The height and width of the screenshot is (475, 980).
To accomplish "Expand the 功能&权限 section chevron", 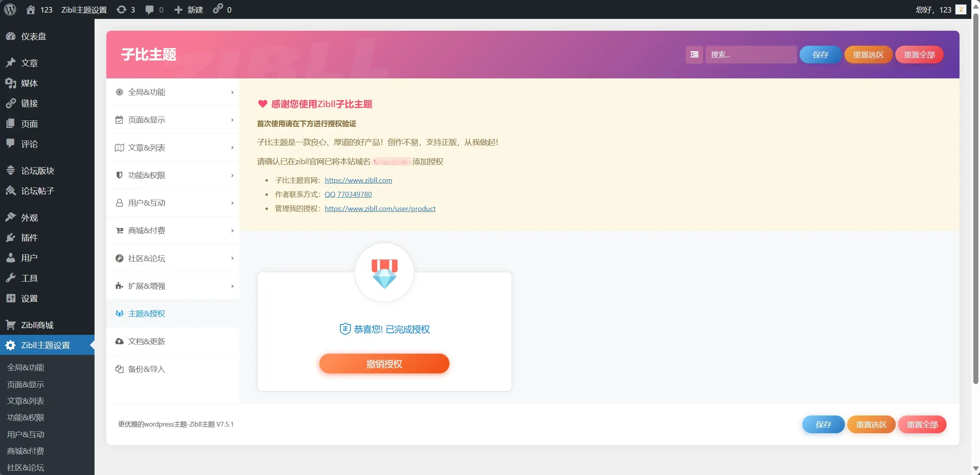I will click(x=232, y=175).
